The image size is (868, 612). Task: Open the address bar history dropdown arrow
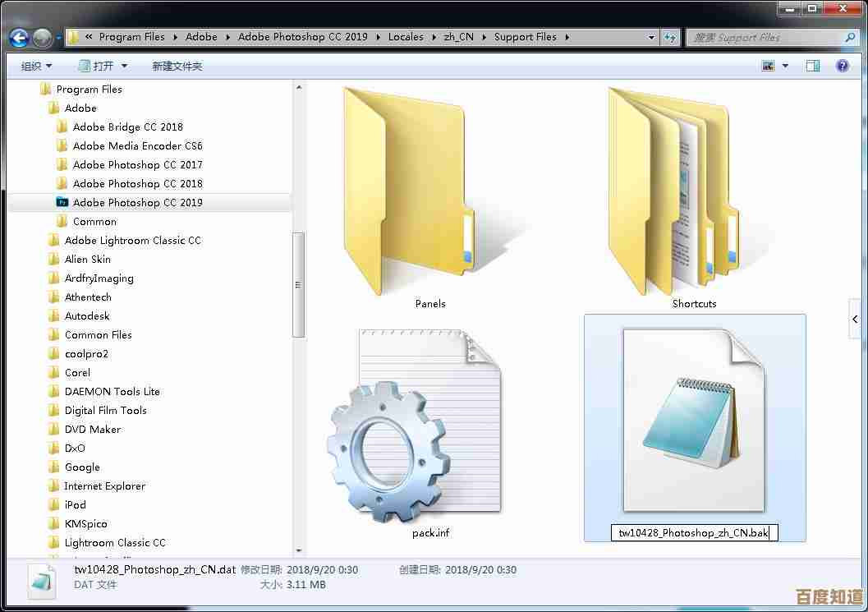651,37
